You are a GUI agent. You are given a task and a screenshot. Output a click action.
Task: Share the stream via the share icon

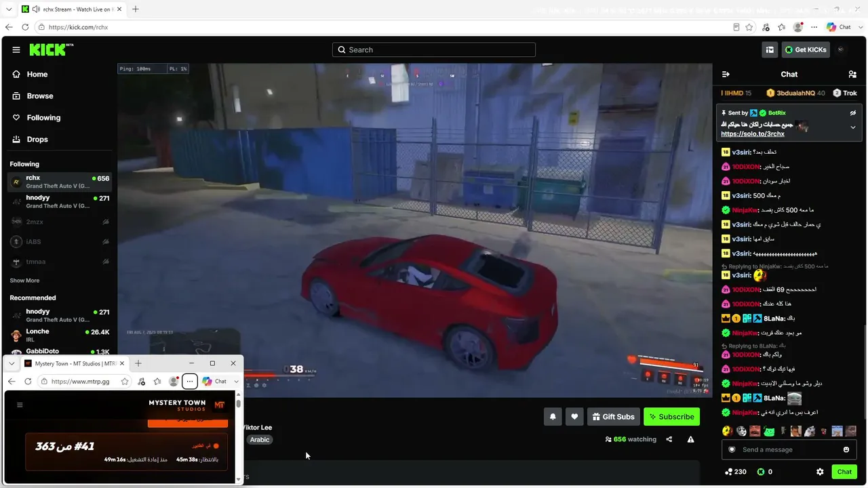669,439
